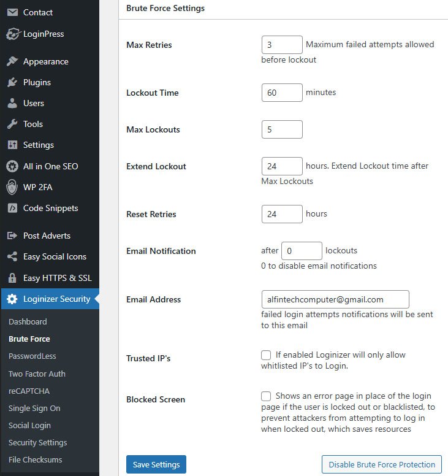Click the '0 to disable email notifications' text

pos(319,266)
